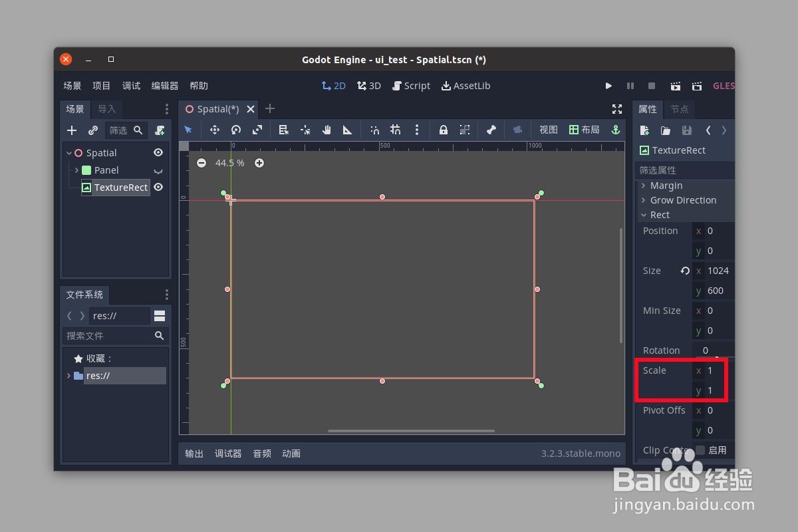Screen dimensions: 798x532
Task: Toggle grid snapping
Action: coord(396,130)
